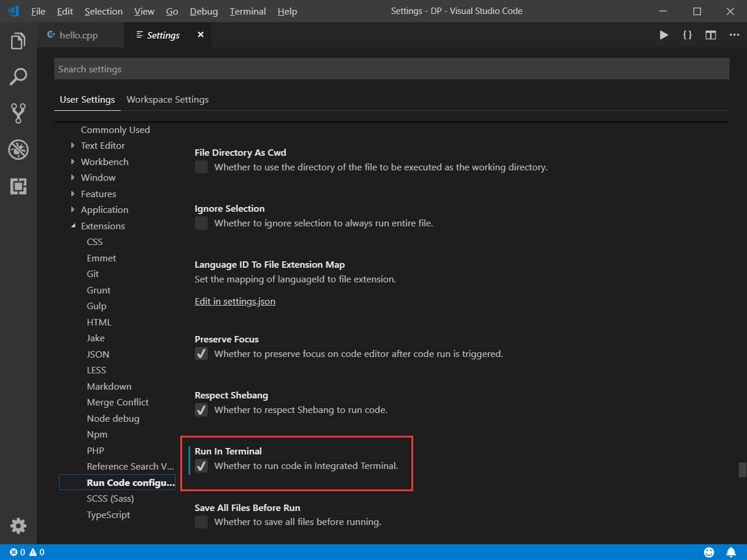Collapse the Extensions settings group
This screenshot has width=747, height=560.
tap(72, 226)
